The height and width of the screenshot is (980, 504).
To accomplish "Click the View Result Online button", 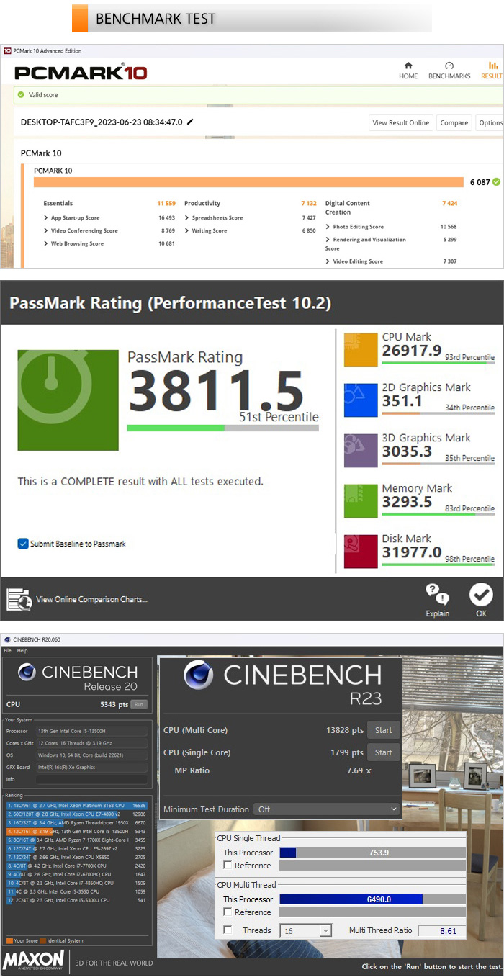I will point(400,122).
